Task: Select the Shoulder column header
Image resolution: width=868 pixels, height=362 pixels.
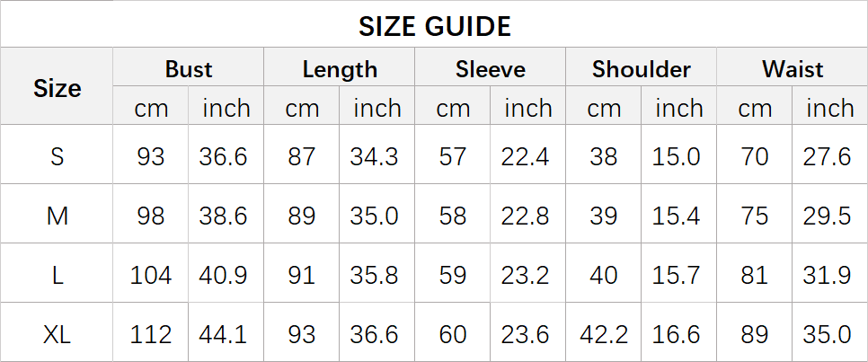Action: pos(641,70)
